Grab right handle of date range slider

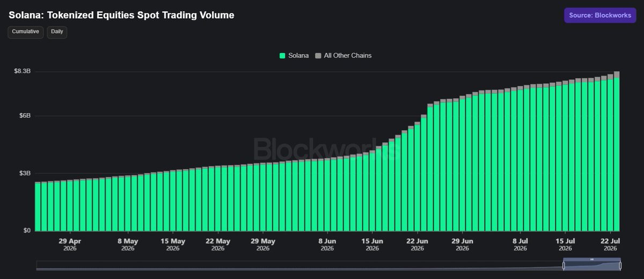click(620, 266)
